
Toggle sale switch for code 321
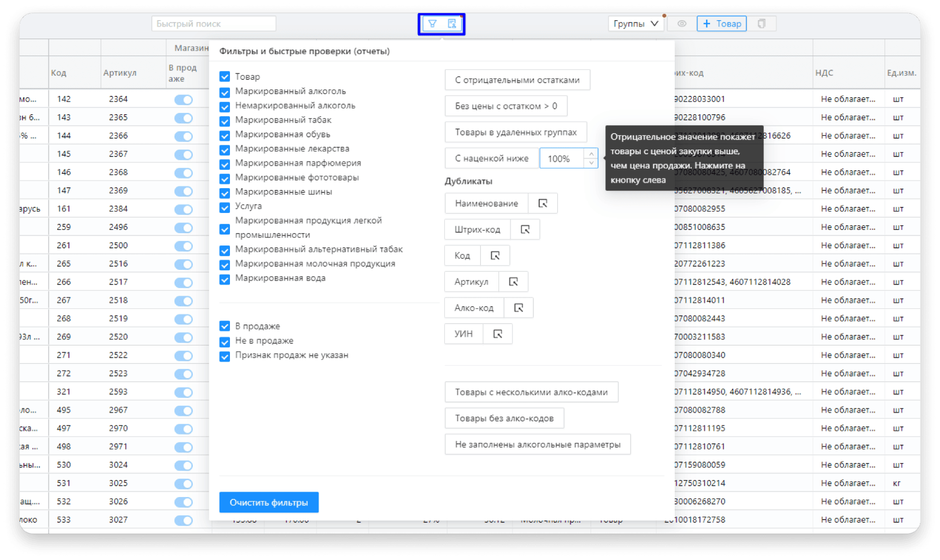tap(183, 392)
